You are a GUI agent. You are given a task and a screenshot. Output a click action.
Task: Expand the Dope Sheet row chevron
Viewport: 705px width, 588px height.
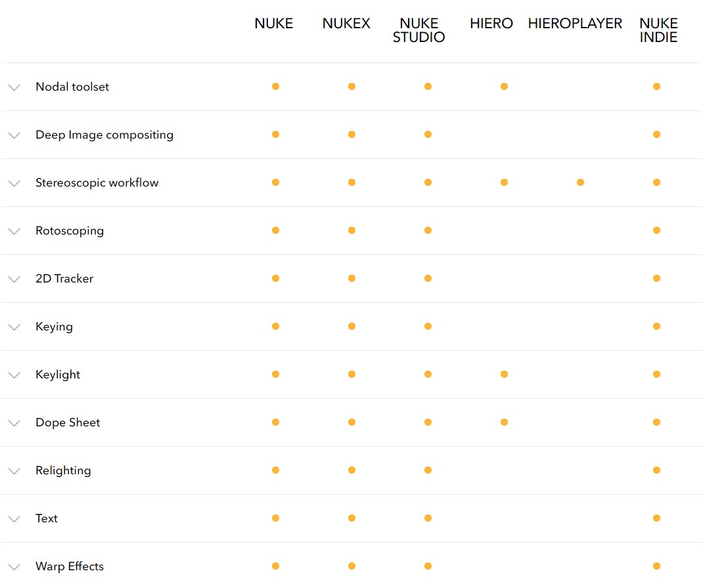coord(14,423)
